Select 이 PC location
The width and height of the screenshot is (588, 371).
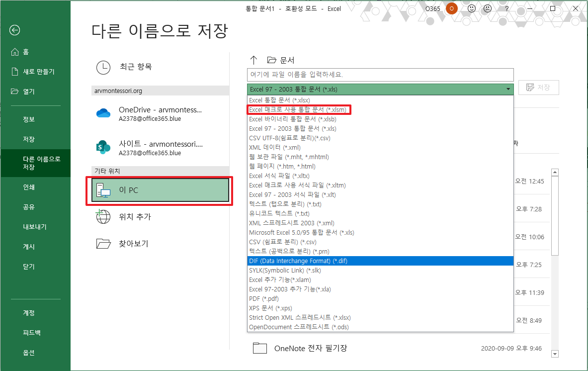click(x=160, y=190)
